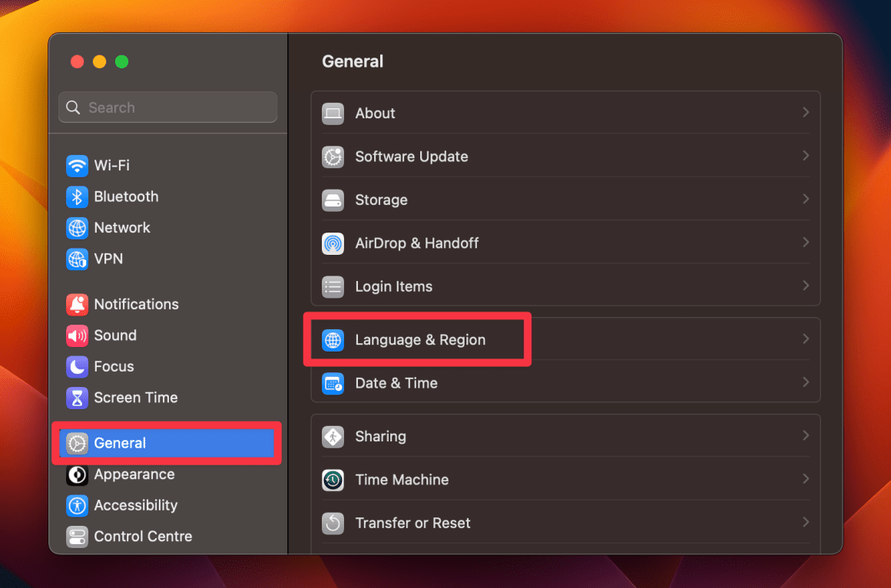Image resolution: width=891 pixels, height=588 pixels.
Task: Click the Control Centre icon
Action: pyautogui.click(x=77, y=536)
